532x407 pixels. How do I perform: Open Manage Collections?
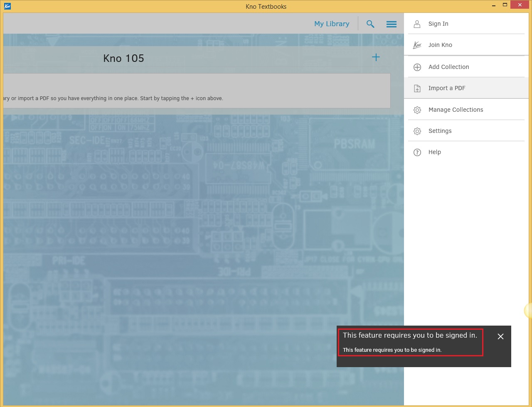tap(466, 110)
